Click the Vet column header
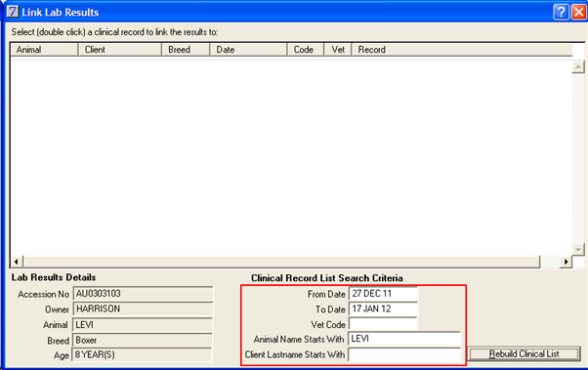Viewport: 588px width, 370px height. pyautogui.click(x=338, y=50)
